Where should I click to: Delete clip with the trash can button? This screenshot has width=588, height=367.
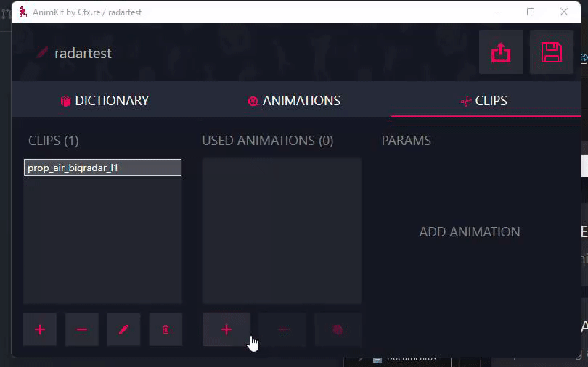(166, 329)
